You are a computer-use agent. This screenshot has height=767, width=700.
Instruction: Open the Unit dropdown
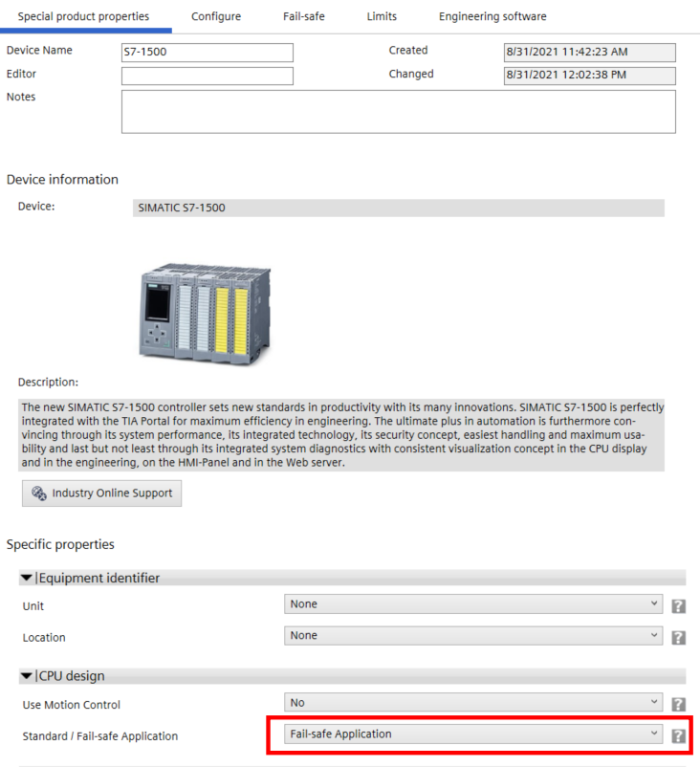point(473,604)
